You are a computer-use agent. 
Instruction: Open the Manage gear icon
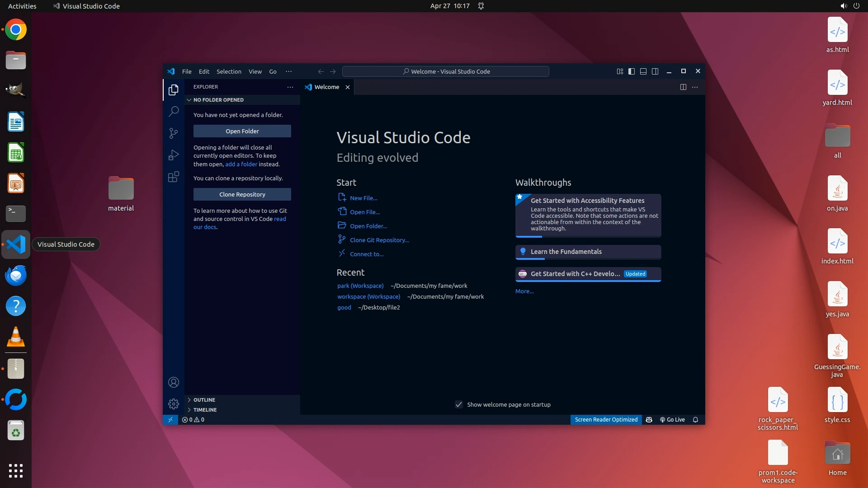coord(174,404)
